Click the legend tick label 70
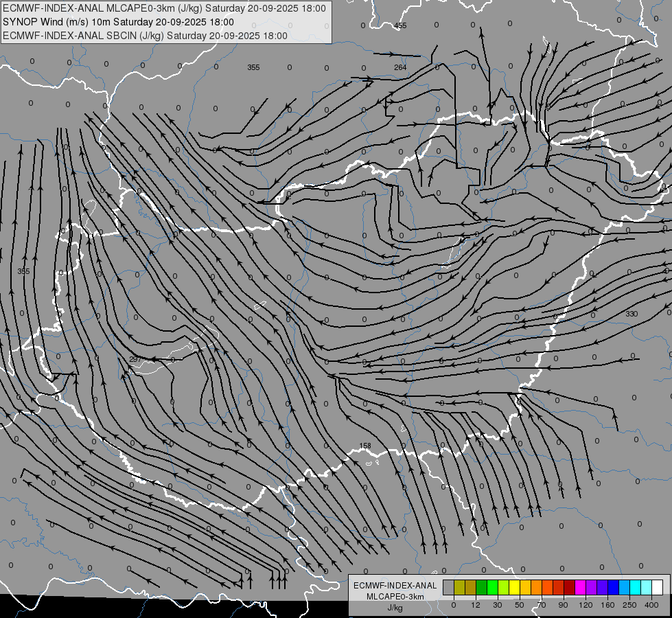672x618 pixels. [542, 605]
